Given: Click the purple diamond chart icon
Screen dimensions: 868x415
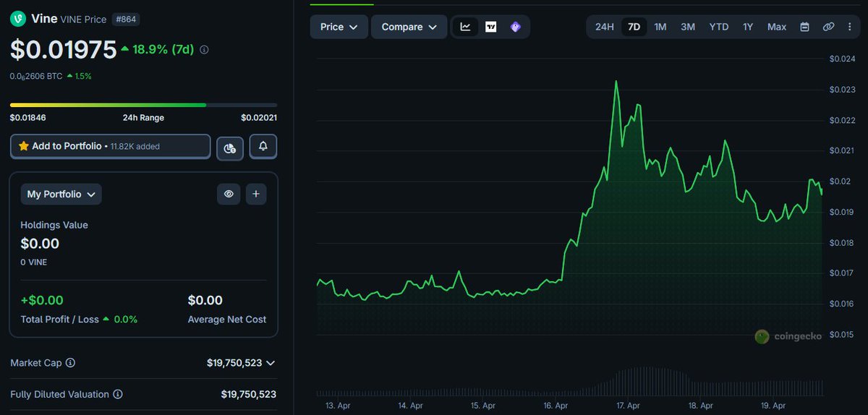Looking at the screenshot, I should coord(515,27).
